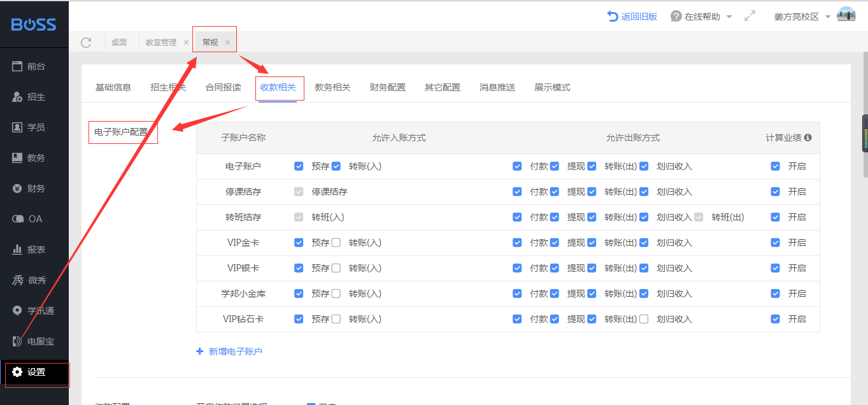Open the 微秀 sidebar icon
Image resolution: width=868 pixels, height=405 pixels.
(x=18, y=280)
